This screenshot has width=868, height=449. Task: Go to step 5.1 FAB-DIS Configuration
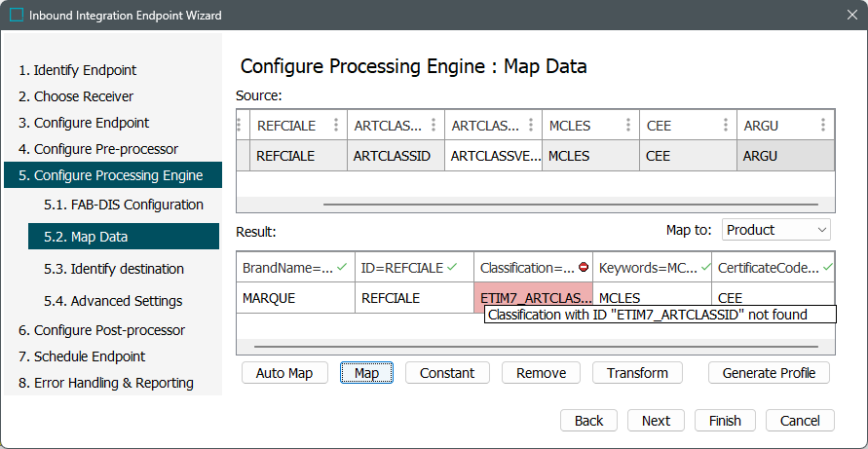tap(123, 205)
